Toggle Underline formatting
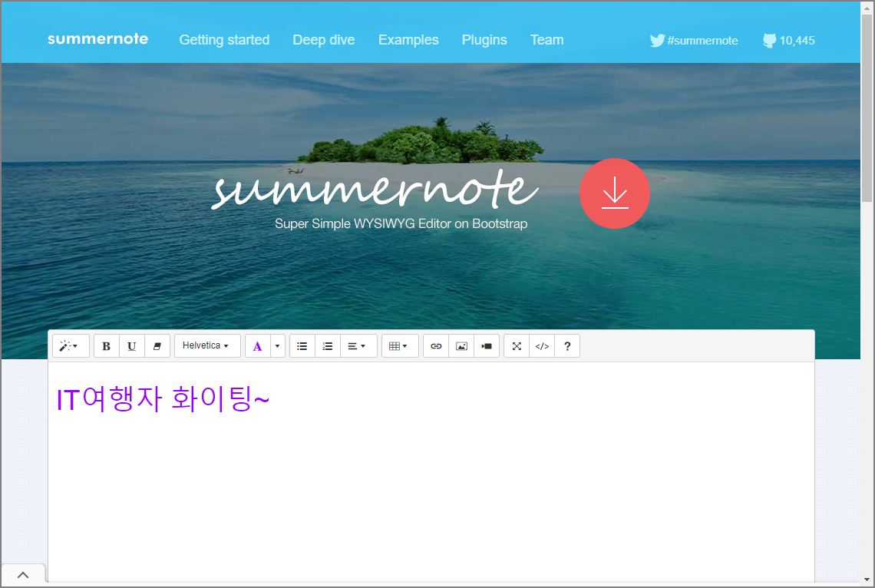The height and width of the screenshot is (588, 875). point(132,346)
